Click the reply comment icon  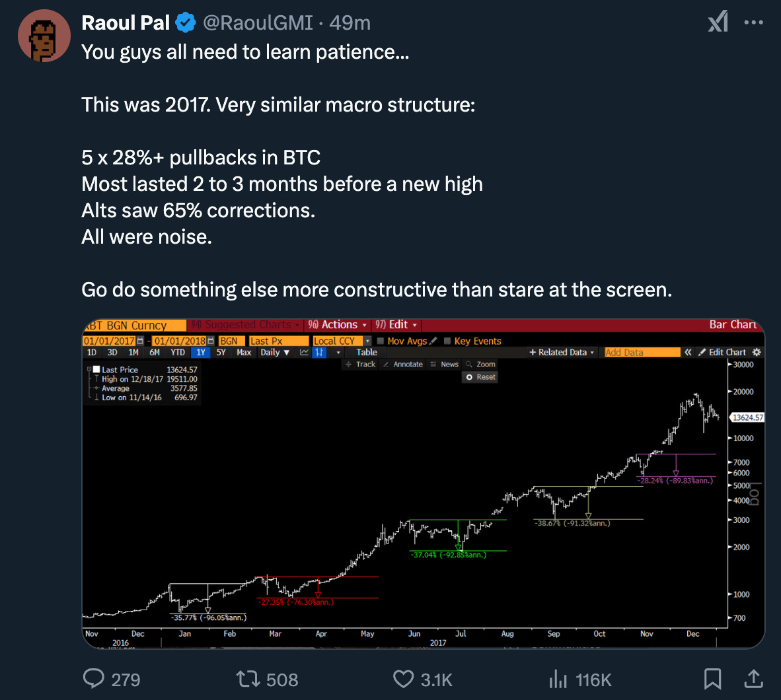click(93, 678)
